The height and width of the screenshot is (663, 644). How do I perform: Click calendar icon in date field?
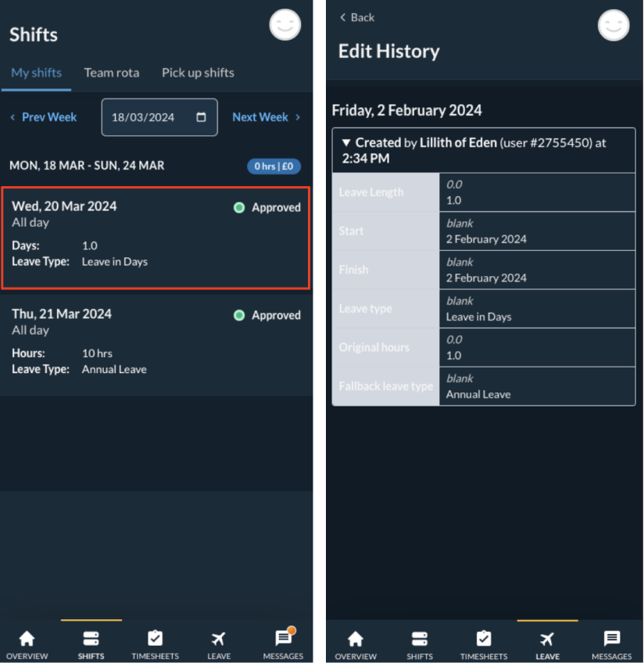201,117
